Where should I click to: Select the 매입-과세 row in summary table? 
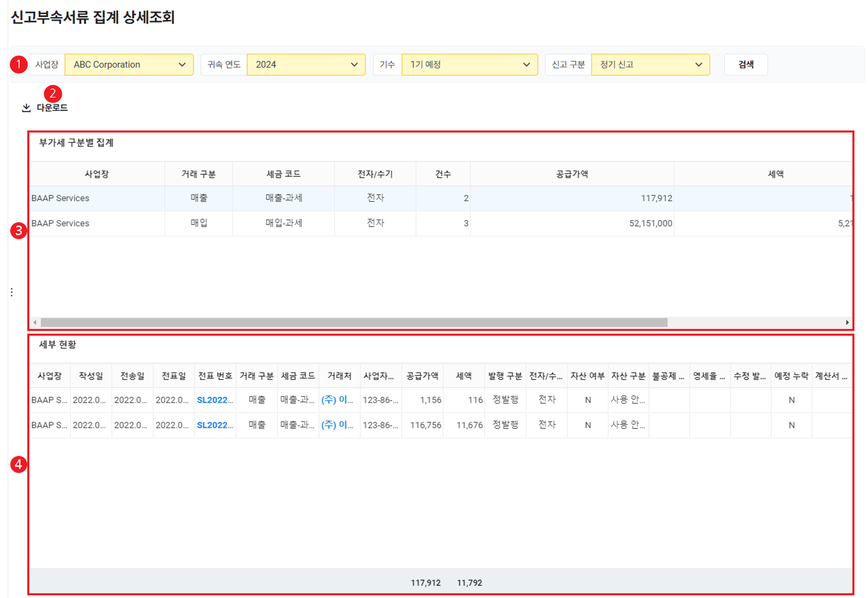click(284, 223)
